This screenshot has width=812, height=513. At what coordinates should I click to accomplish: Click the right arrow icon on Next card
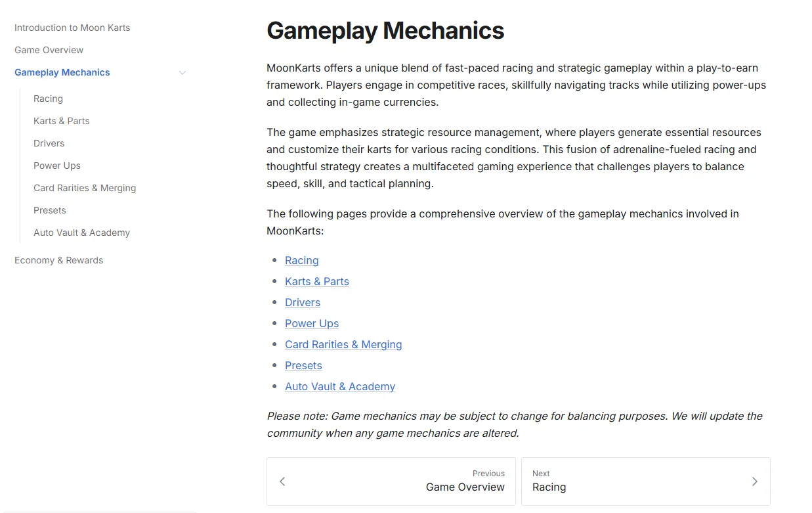tap(754, 481)
